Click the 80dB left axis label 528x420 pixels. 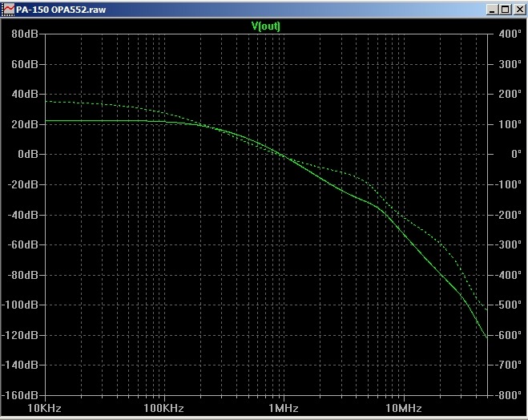[25, 34]
